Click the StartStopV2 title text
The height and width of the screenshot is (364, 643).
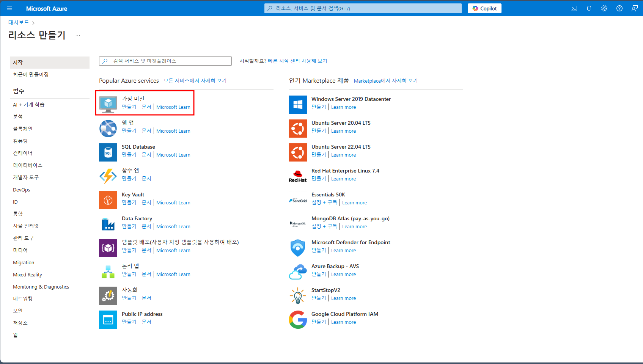(x=326, y=290)
